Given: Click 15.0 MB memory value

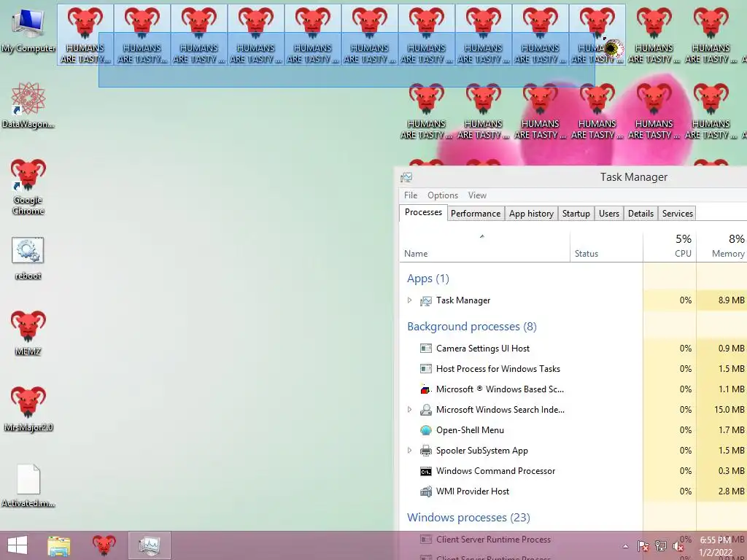Looking at the screenshot, I should click(x=729, y=410).
